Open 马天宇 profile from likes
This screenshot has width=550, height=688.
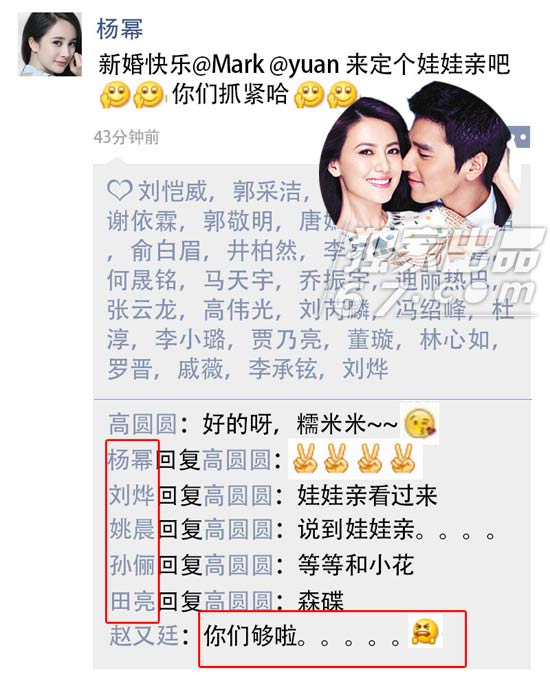coord(238,280)
